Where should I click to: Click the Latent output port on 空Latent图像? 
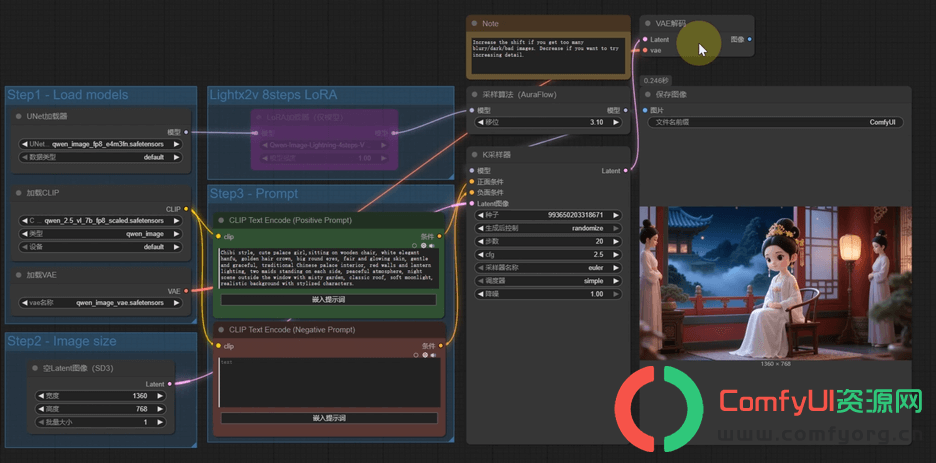pos(170,384)
